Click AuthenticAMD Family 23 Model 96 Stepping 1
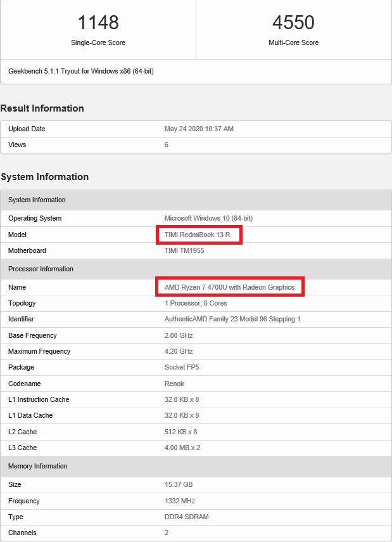 pyautogui.click(x=232, y=319)
